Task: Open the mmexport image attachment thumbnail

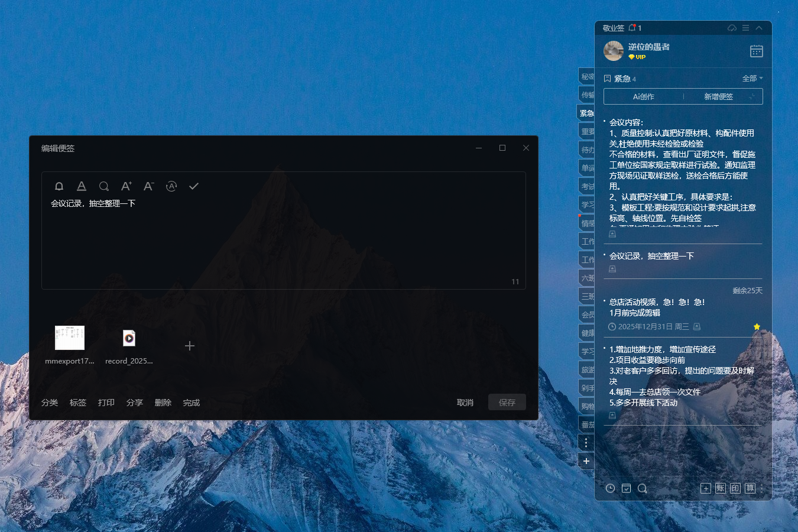Action: point(70,338)
